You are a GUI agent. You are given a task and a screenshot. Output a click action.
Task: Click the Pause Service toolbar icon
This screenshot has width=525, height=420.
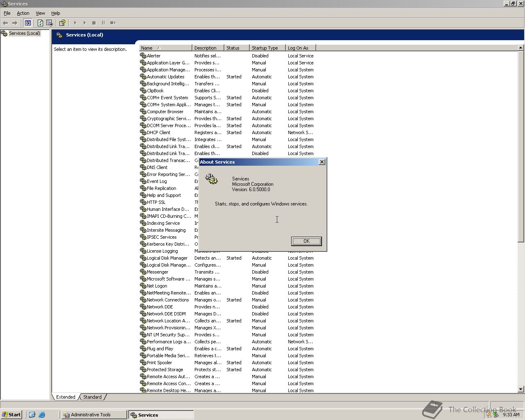coord(103,23)
